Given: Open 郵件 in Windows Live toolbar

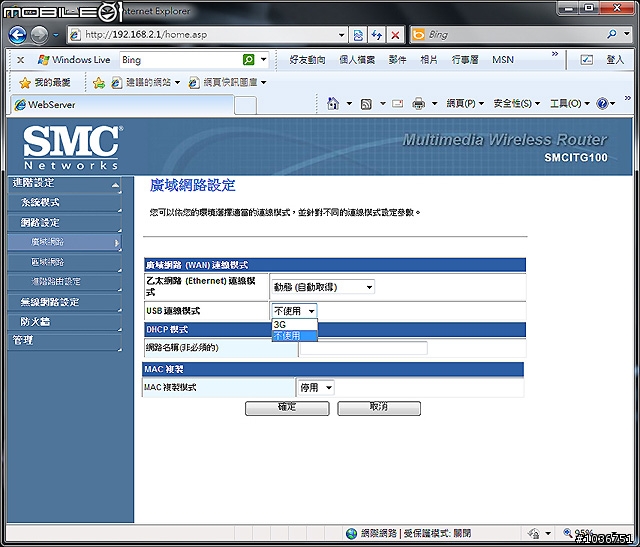Looking at the screenshot, I should (x=398, y=60).
